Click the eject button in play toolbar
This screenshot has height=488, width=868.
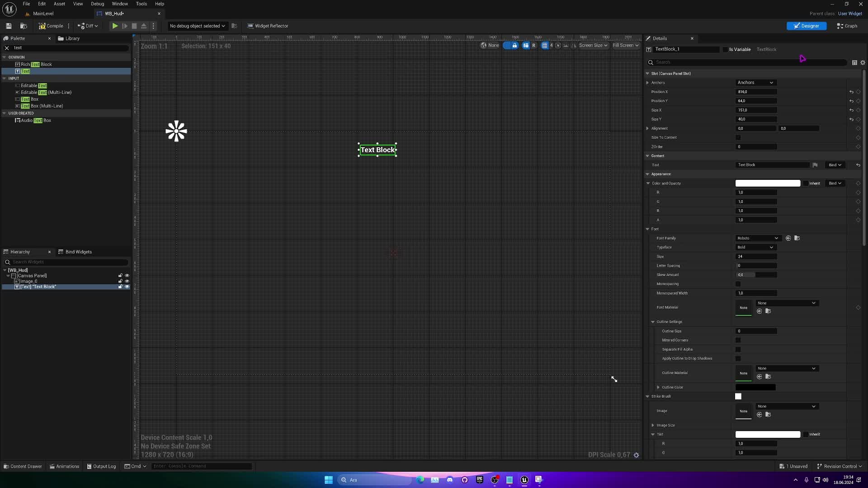tap(144, 26)
